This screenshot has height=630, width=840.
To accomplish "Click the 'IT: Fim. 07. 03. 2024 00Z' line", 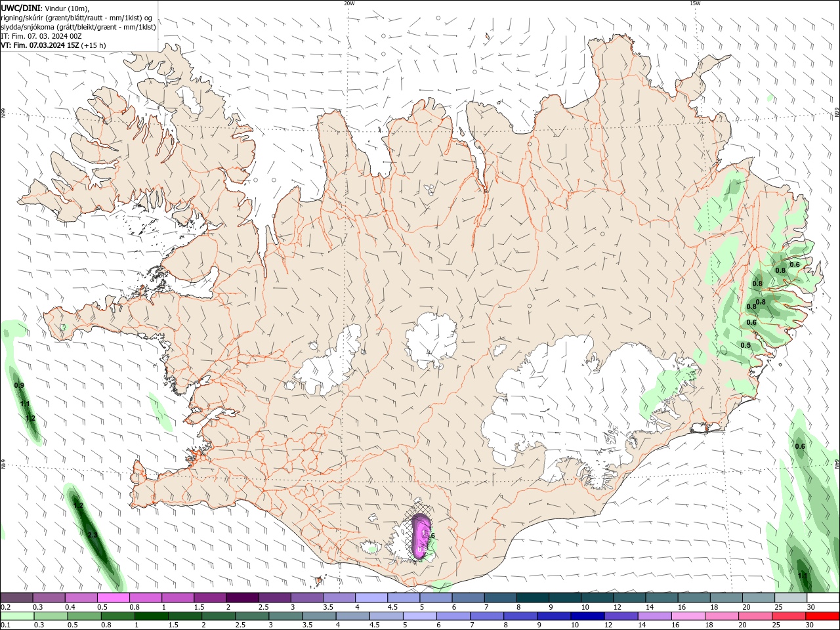I will pos(41,36).
